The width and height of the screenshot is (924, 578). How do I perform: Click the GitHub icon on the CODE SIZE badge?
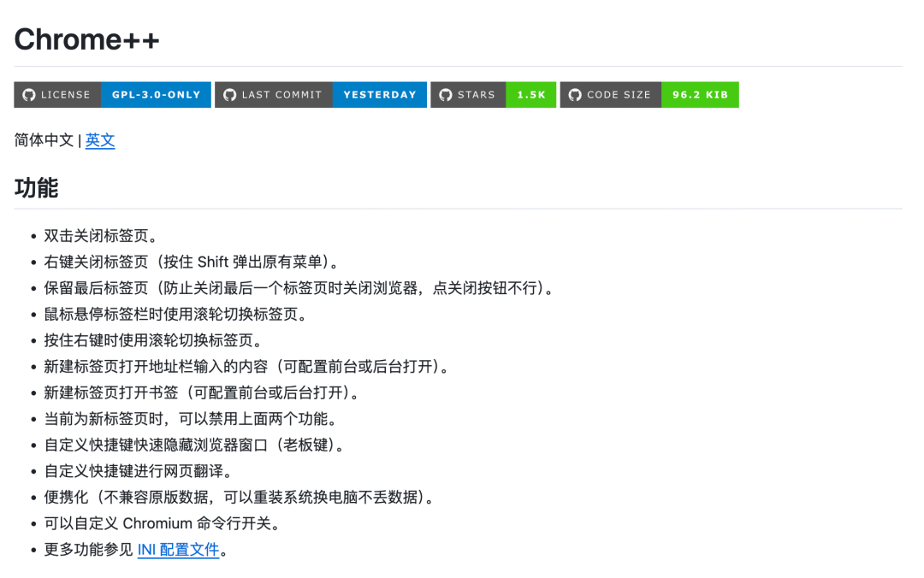574,95
